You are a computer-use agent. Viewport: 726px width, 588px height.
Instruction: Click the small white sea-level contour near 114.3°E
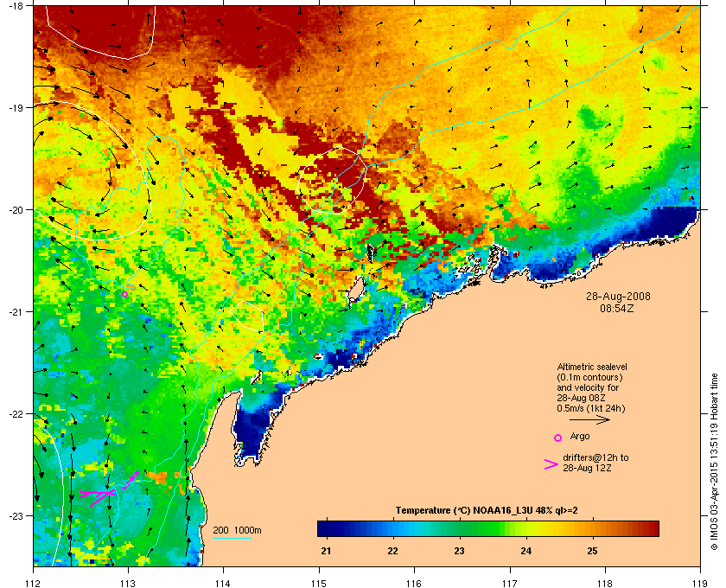pos(247,316)
